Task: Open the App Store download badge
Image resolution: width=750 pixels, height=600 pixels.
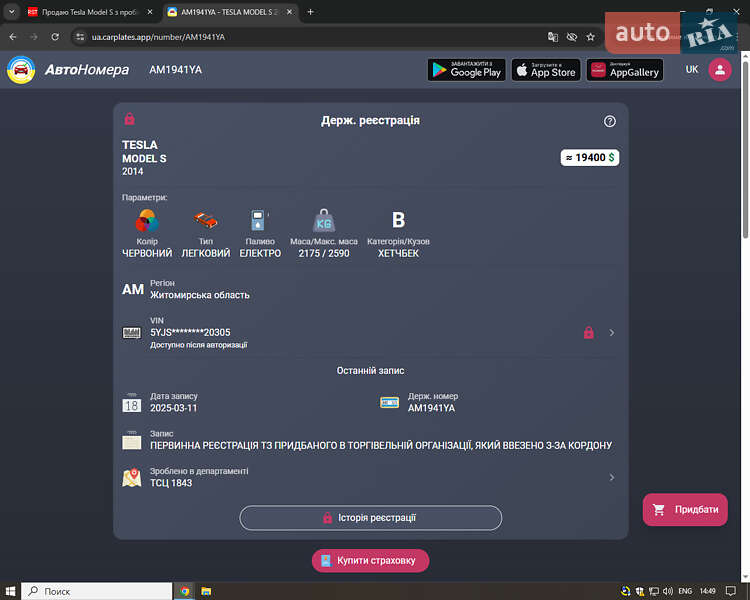Action: (546, 70)
